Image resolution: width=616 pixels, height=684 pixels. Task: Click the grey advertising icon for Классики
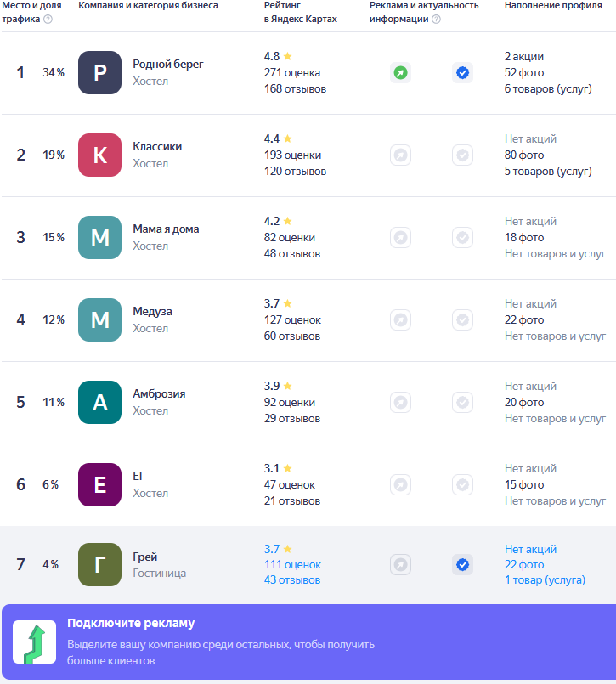pyautogui.click(x=400, y=155)
